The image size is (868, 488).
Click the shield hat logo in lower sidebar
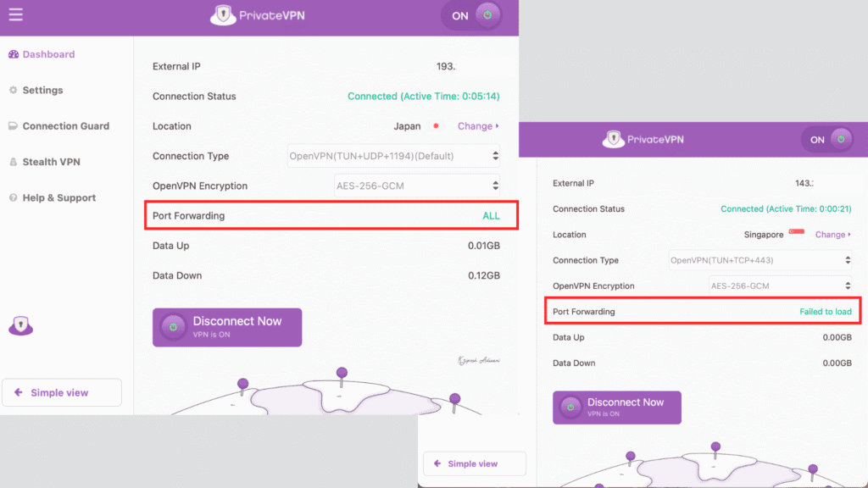[x=20, y=325]
